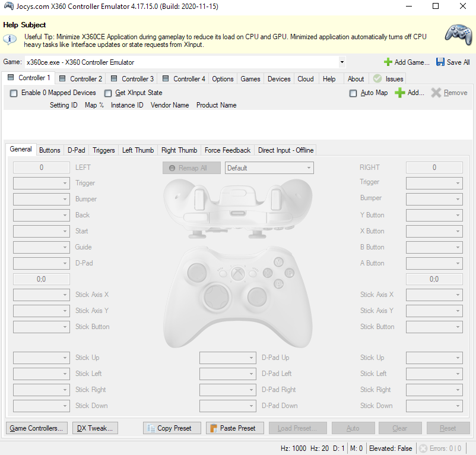
Task: Click the Setting ID column header
Action: tap(64, 105)
